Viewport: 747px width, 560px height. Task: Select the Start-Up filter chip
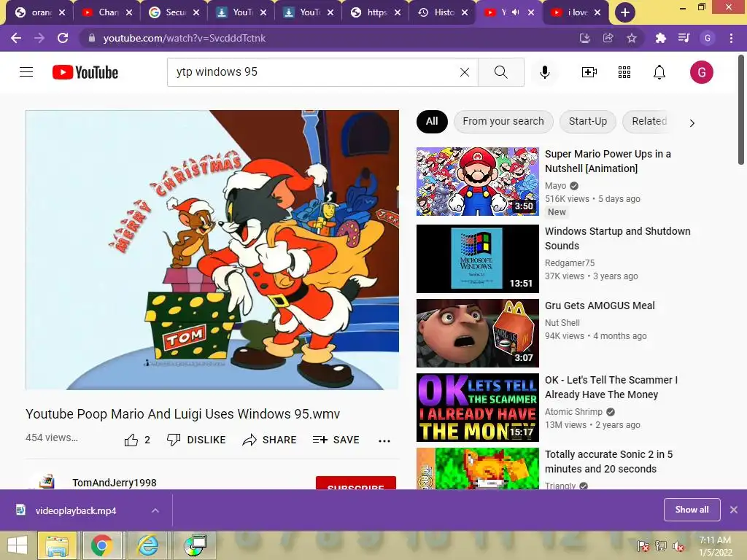point(587,122)
